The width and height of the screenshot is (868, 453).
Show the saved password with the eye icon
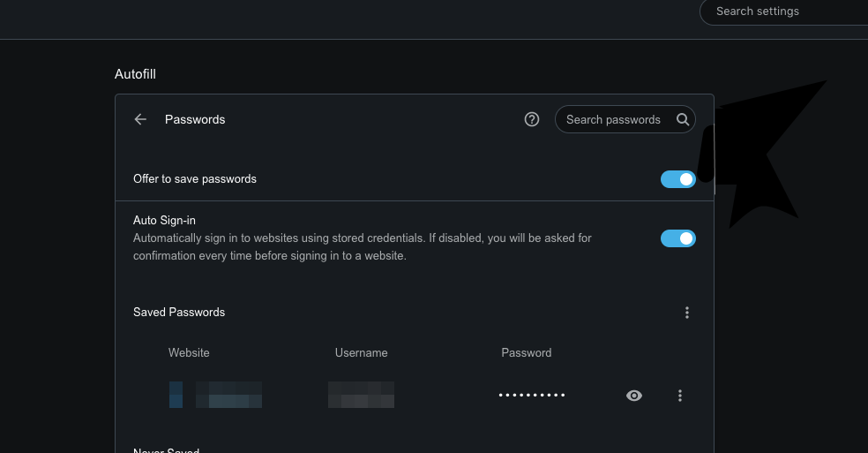pyautogui.click(x=634, y=396)
